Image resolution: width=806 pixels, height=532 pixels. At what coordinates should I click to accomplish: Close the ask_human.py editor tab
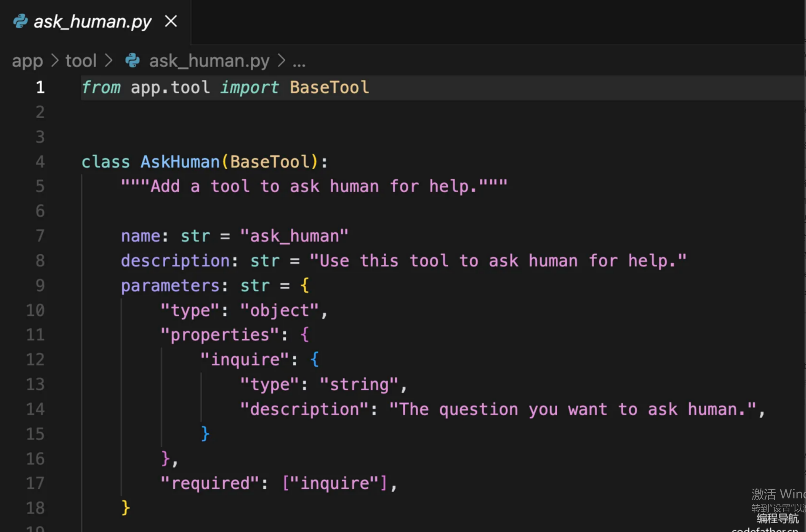(x=171, y=21)
